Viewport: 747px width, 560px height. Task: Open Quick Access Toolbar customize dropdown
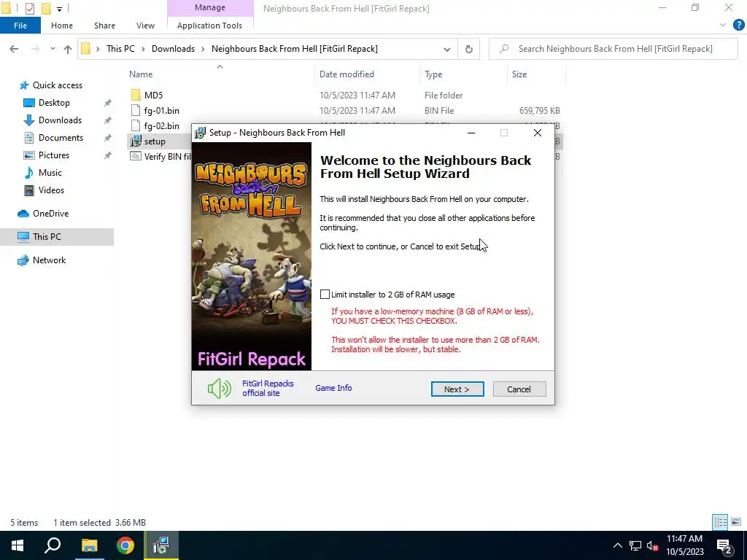click(59, 9)
